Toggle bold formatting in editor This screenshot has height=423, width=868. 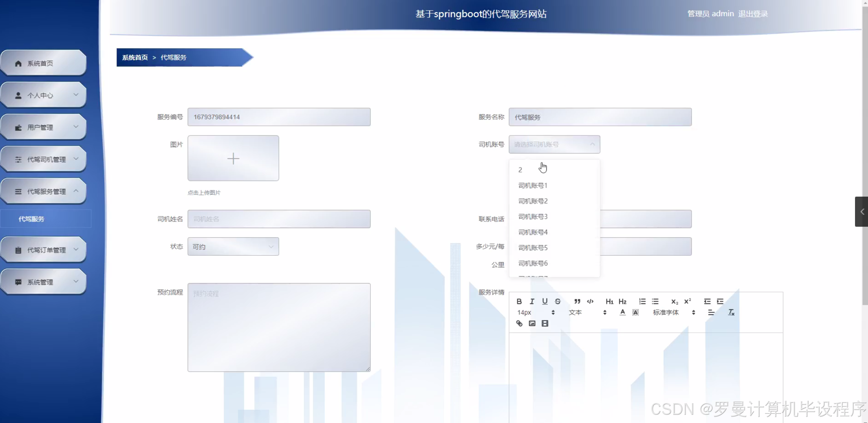coord(519,301)
